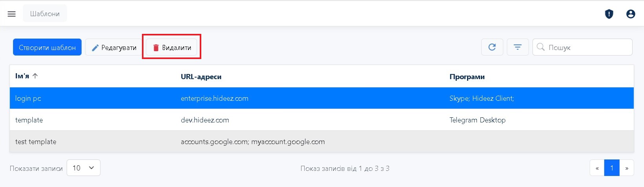
Task: Click Створити шаблон button
Action: coord(47,47)
